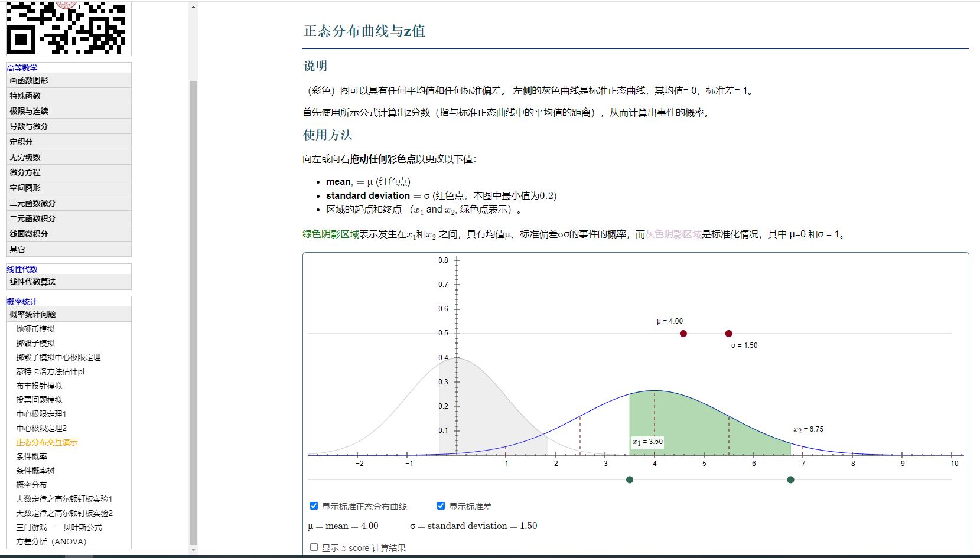
Task: Uncheck 显示标准正态分布曲线 checkbox
Action: (314, 506)
